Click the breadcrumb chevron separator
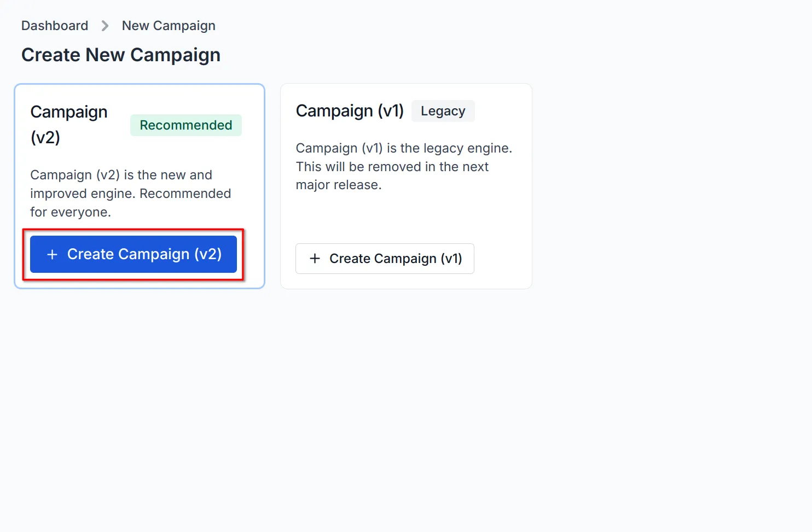 coord(104,26)
